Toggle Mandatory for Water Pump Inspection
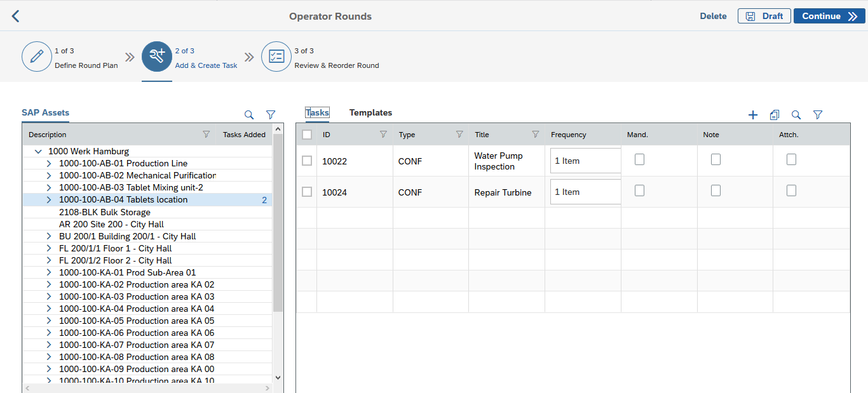This screenshot has height=393, width=868. 640,160
